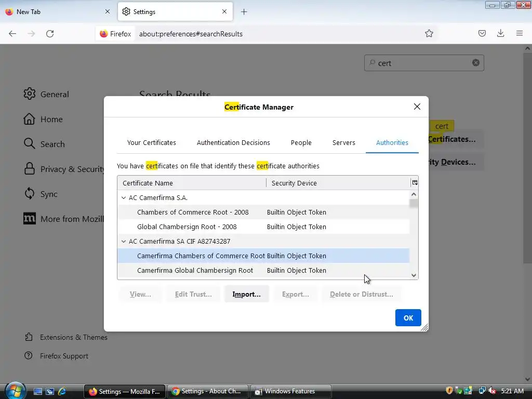Click the Switch between windows icon
532x399 pixels.
pyautogui.click(x=50, y=391)
